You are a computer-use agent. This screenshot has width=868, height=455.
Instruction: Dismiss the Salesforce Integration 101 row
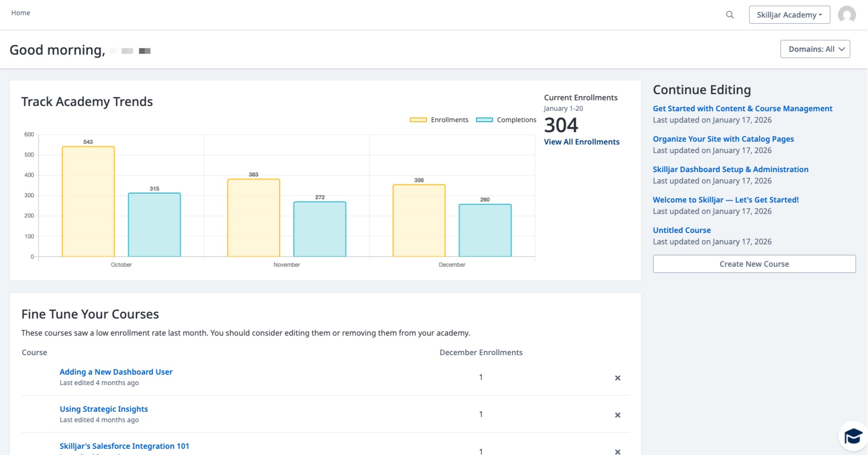[x=618, y=451]
